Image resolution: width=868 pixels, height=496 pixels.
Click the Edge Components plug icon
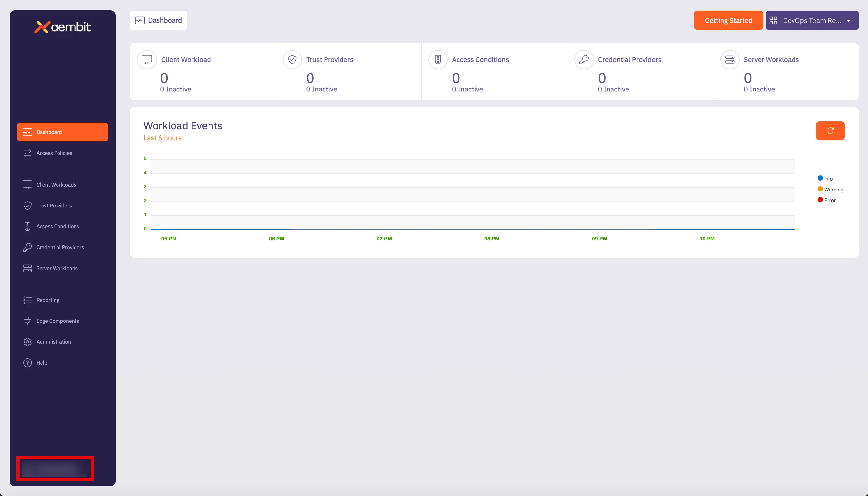pyautogui.click(x=27, y=321)
